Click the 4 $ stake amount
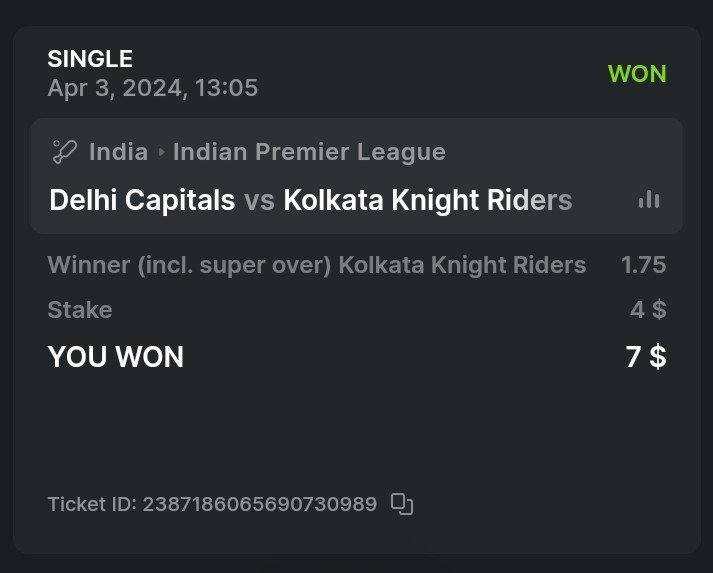This screenshot has height=573, width=713. [648, 310]
